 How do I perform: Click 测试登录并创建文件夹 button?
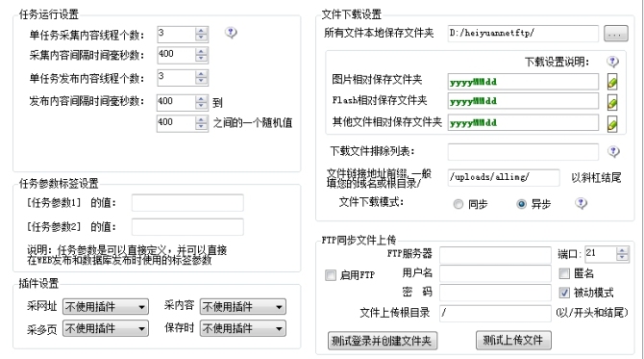(383, 341)
